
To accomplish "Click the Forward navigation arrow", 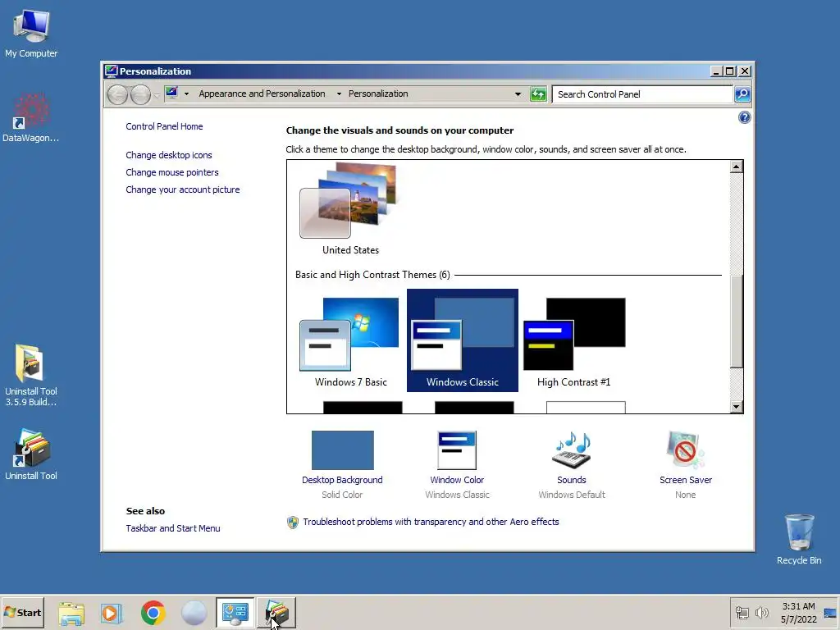I will (140, 95).
